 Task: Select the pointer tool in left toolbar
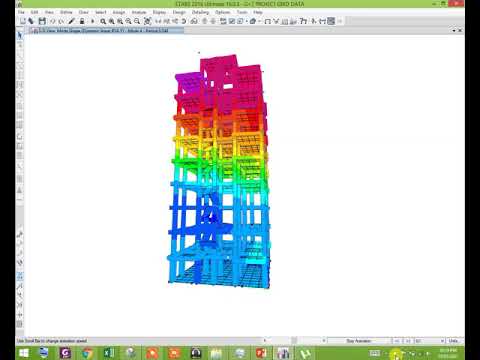point(20,35)
